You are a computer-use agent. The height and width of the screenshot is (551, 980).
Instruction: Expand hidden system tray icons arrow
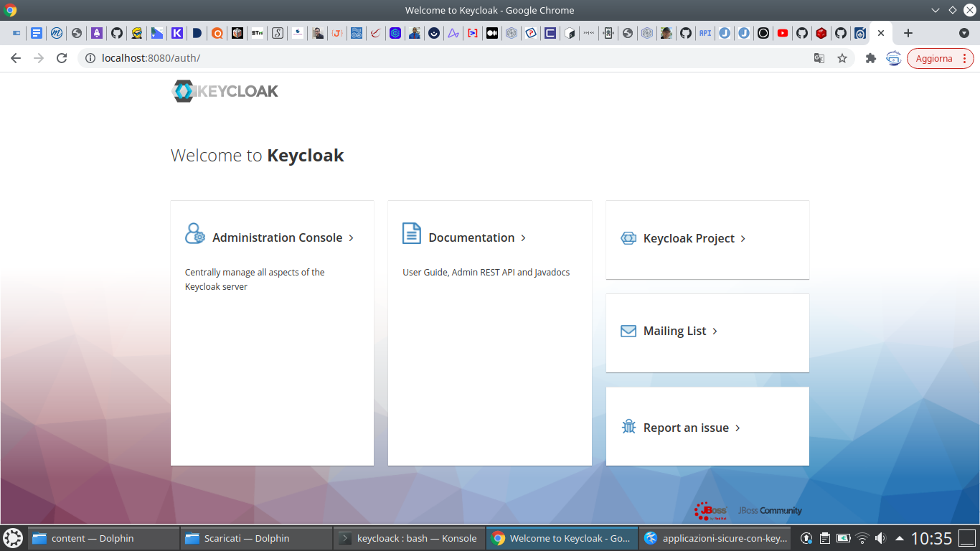tap(899, 538)
